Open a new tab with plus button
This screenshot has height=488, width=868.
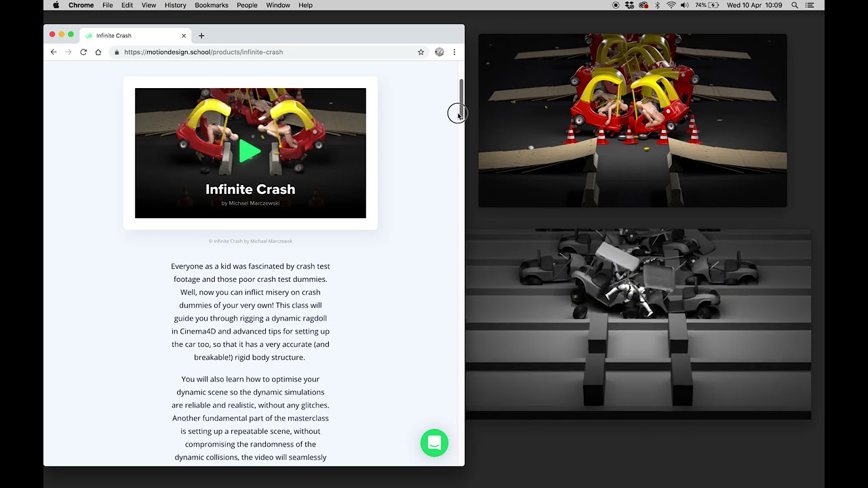point(201,36)
